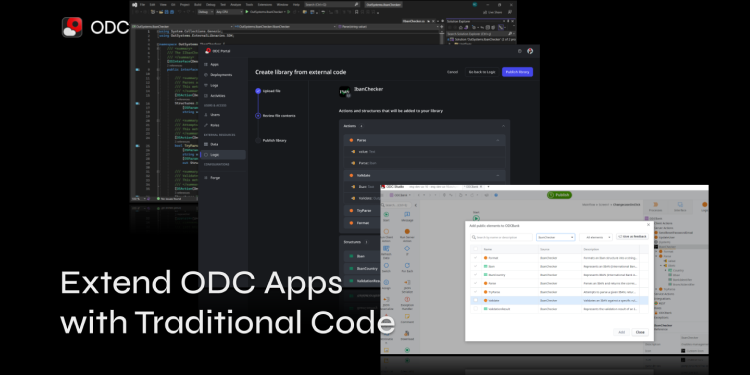Collapse the Parse action section
This screenshot has height=375, width=750.
497,140
